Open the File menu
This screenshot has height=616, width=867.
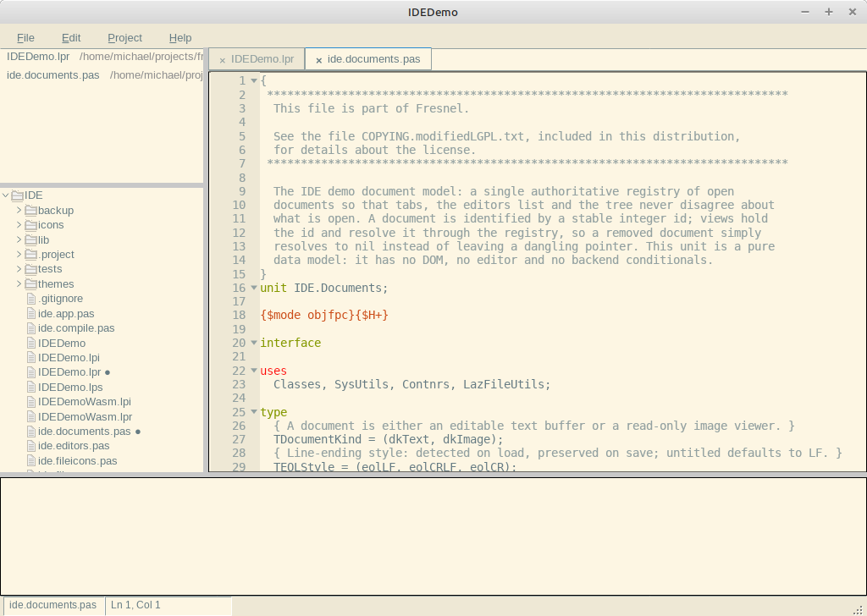coord(25,37)
